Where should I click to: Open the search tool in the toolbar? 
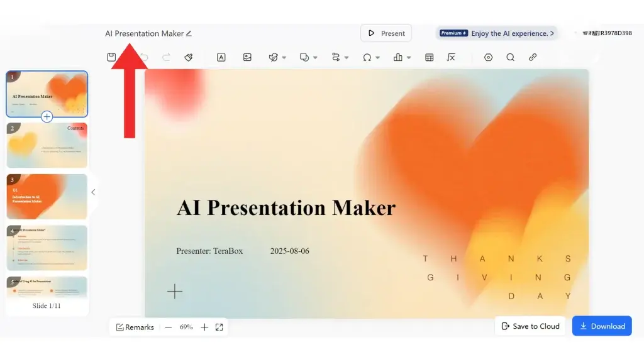[x=511, y=57]
